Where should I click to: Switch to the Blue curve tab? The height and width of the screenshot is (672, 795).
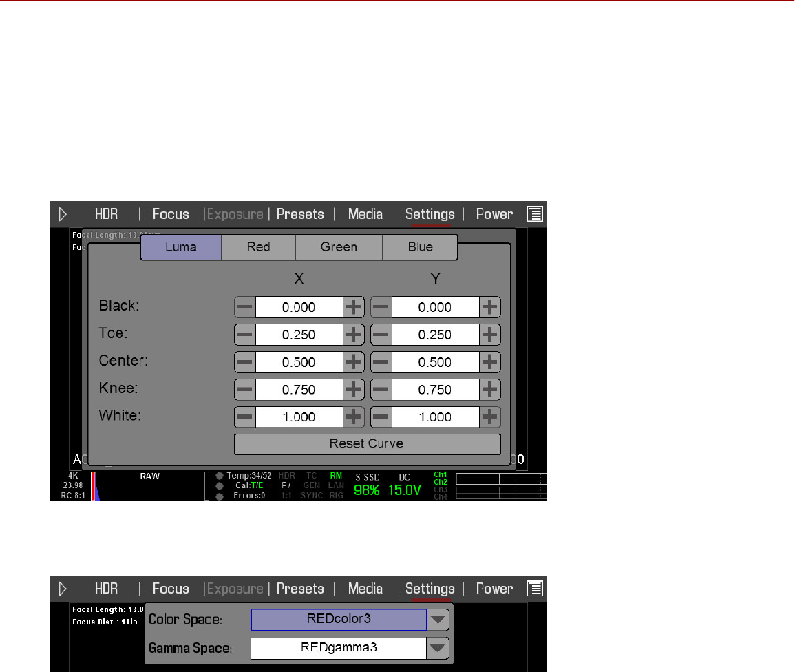[x=421, y=247]
